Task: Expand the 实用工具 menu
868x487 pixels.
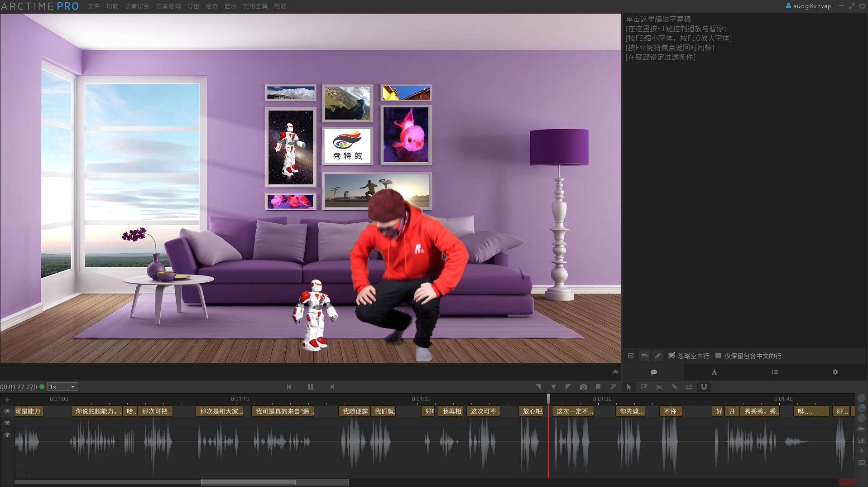Action: coord(255,6)
